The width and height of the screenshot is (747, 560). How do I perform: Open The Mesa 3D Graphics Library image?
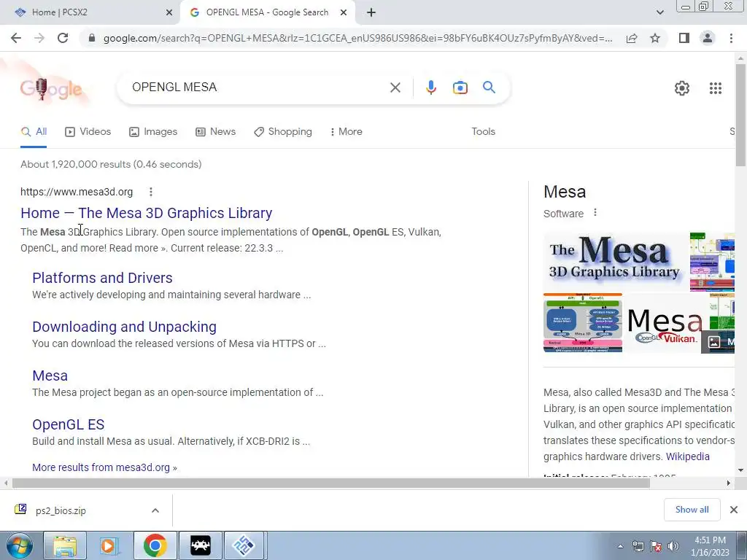(614, 262)
